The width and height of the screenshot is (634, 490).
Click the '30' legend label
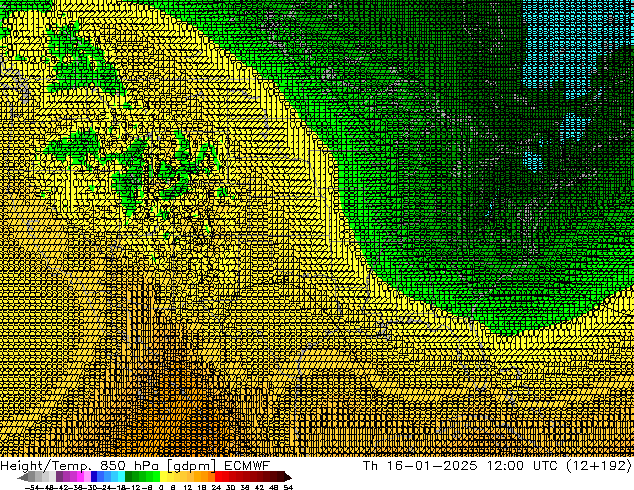tap(230, 488)
